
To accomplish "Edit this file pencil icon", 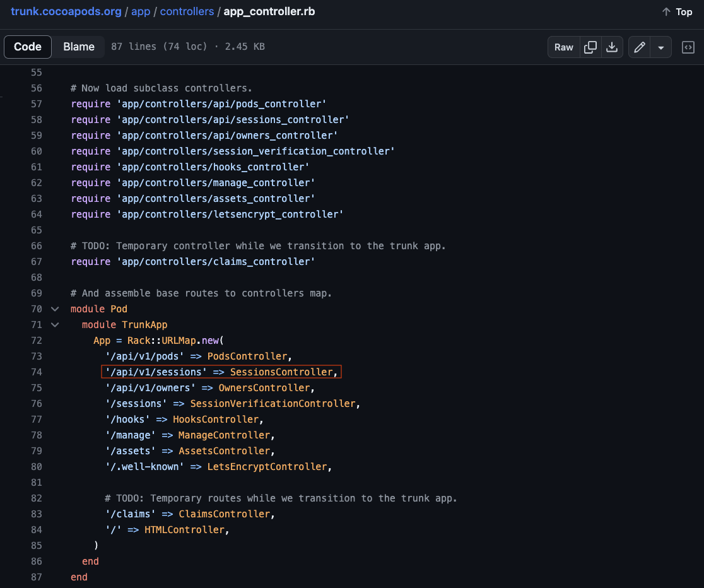I will [x=640, y=47].
